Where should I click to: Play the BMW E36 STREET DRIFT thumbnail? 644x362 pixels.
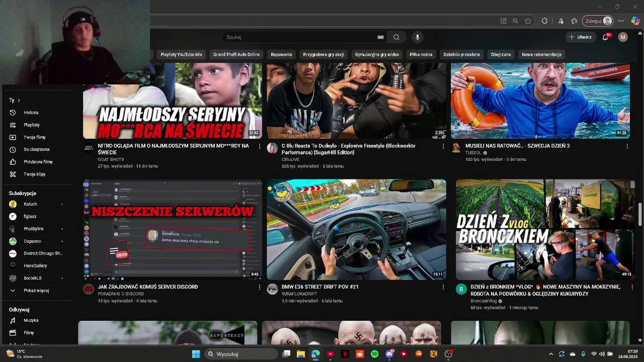click(x=356, y=230)
